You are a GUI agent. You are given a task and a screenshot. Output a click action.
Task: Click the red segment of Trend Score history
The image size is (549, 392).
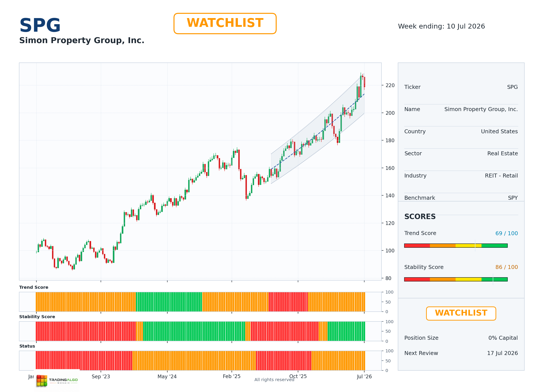tap(288, 302)
